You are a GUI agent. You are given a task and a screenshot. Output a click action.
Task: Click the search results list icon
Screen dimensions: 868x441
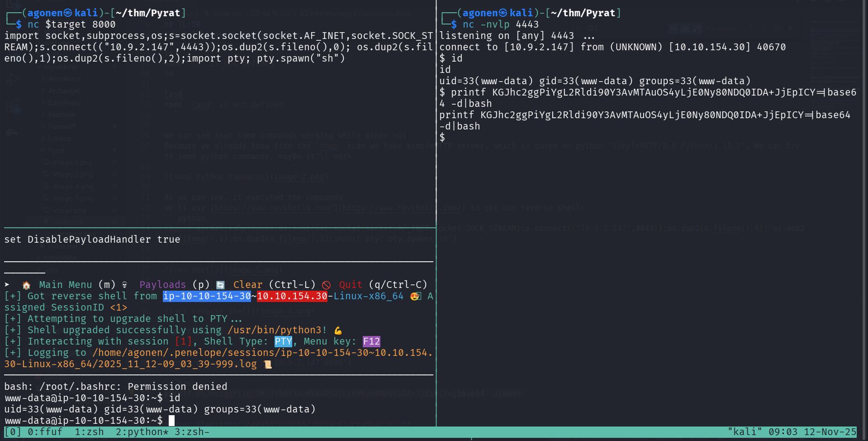coord(777,28)
